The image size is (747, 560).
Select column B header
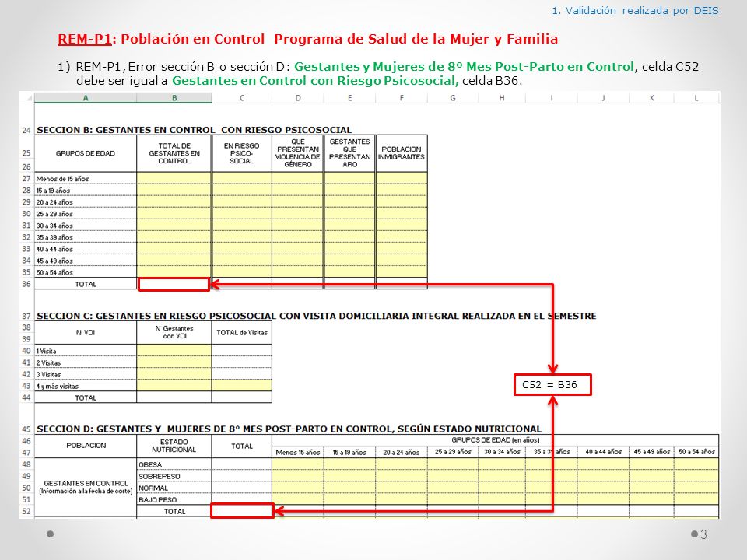point(174,98)
